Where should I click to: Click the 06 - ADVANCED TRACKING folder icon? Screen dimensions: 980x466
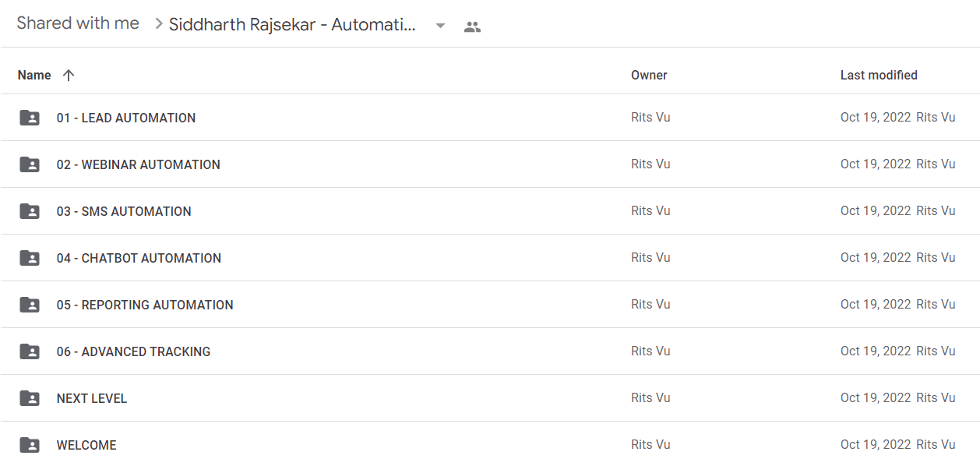[30, 351]
